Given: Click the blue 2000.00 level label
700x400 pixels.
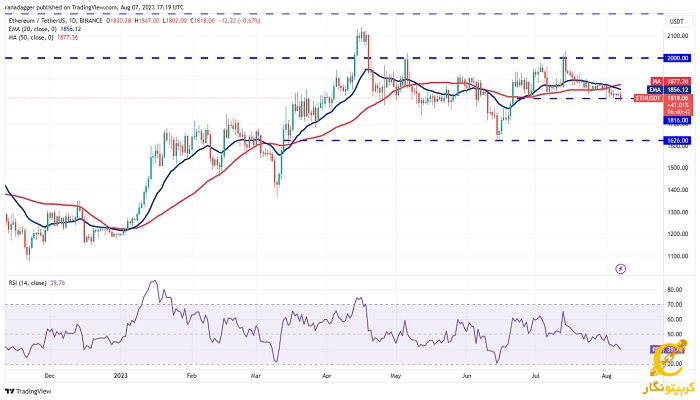Looking at the screenshot, I should pyautogui.click(x=679, y=58).
